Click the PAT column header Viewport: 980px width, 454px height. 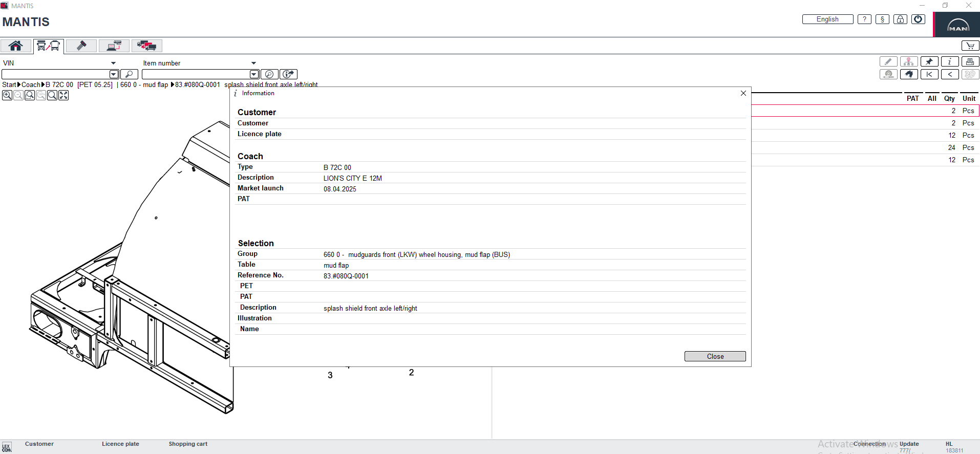[x=912, y=98]
